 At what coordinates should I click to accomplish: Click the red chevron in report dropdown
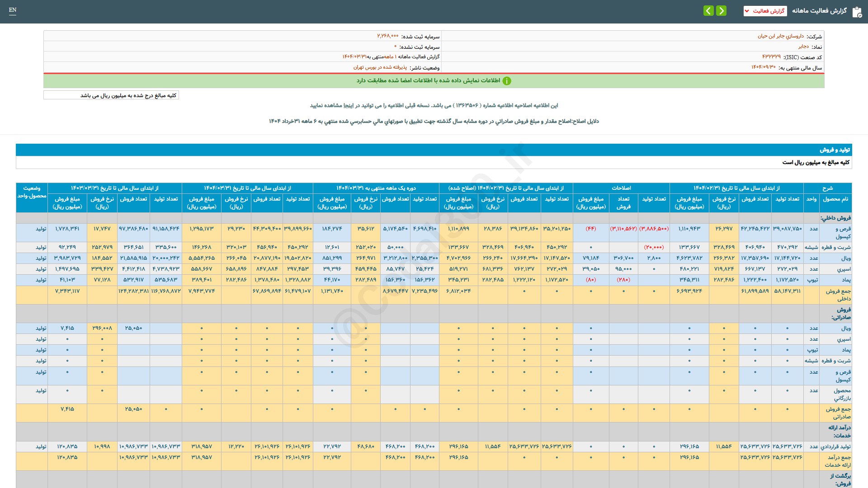(747, 11)
